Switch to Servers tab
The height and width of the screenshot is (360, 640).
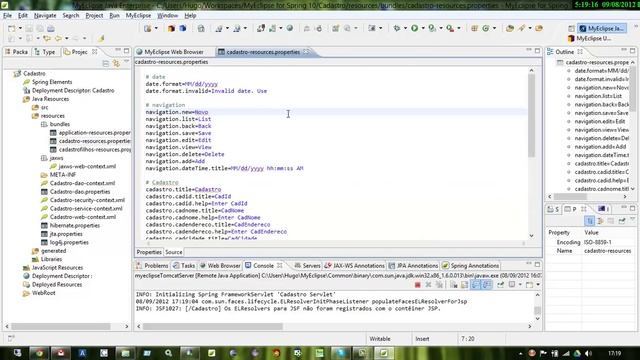pos(307,265)
